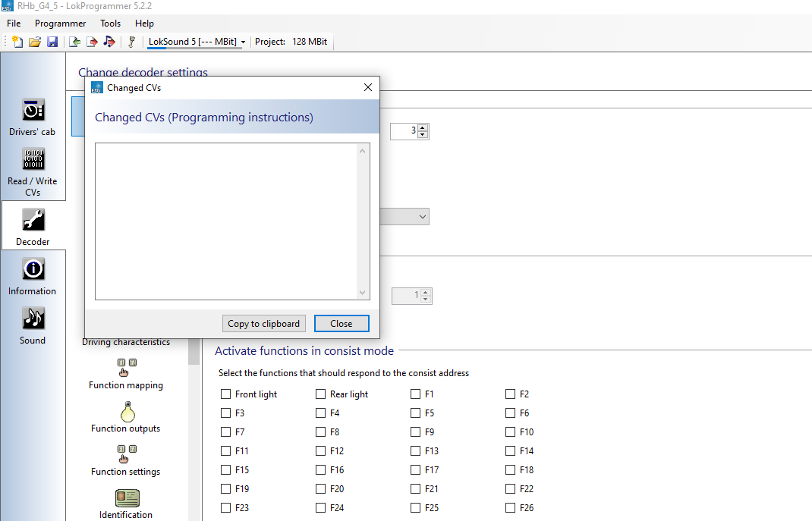Dismiss Changed CVs dialog with X
The image size is (812, 521).
coord(368,87)
